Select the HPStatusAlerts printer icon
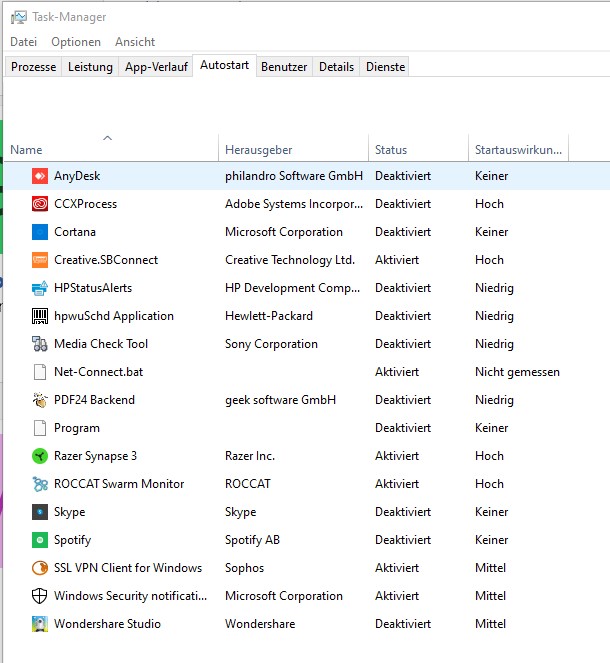 [40, 288]
